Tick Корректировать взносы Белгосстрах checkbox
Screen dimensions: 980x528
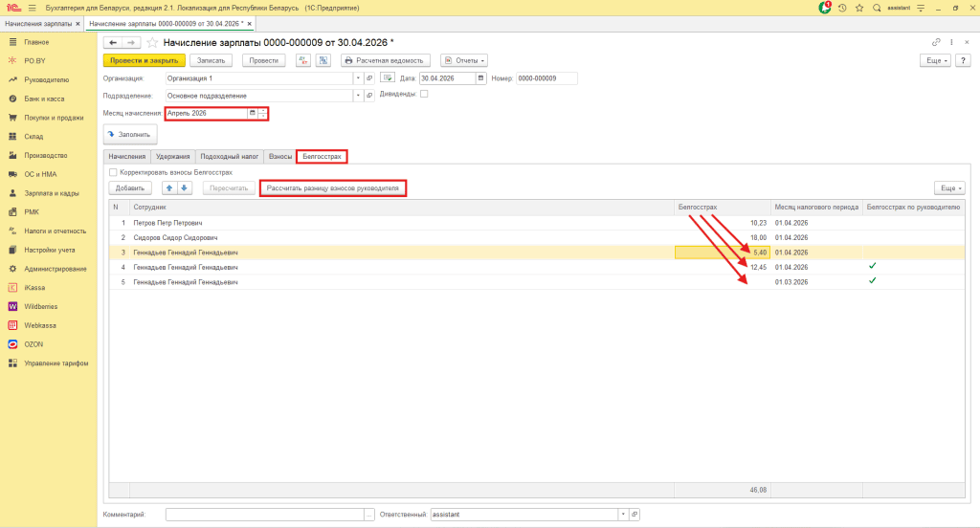113,172
